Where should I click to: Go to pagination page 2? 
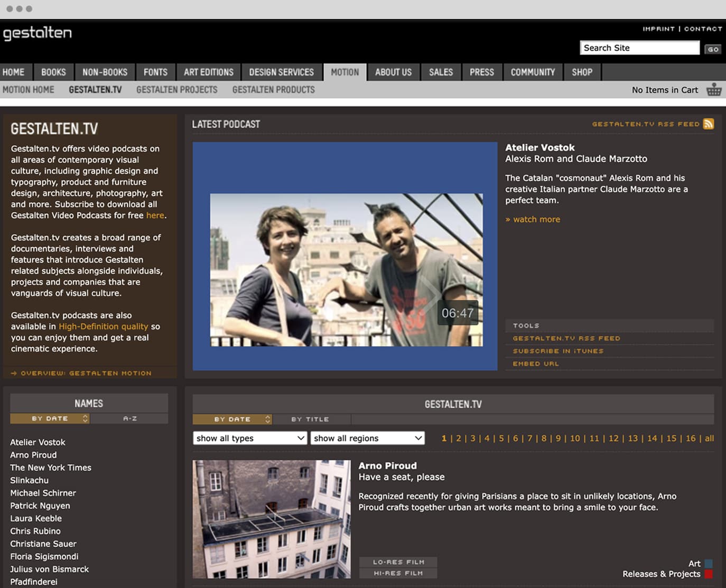click(459, 438)
